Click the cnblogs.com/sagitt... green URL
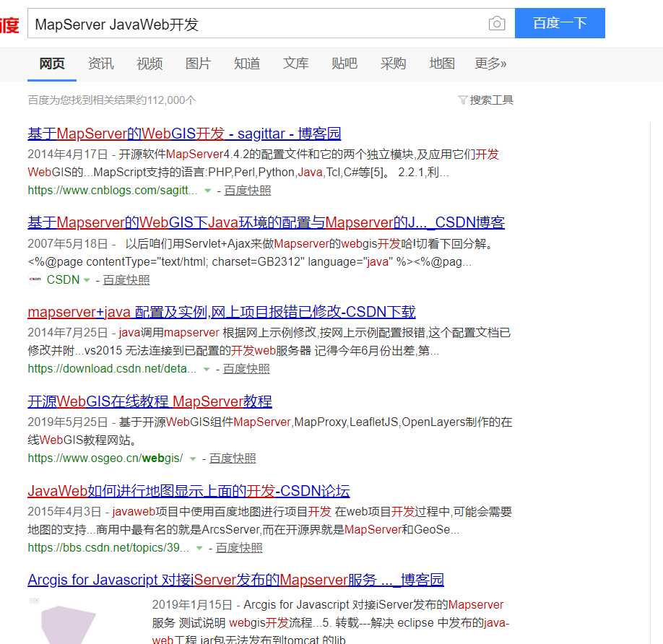 point(113,190)
